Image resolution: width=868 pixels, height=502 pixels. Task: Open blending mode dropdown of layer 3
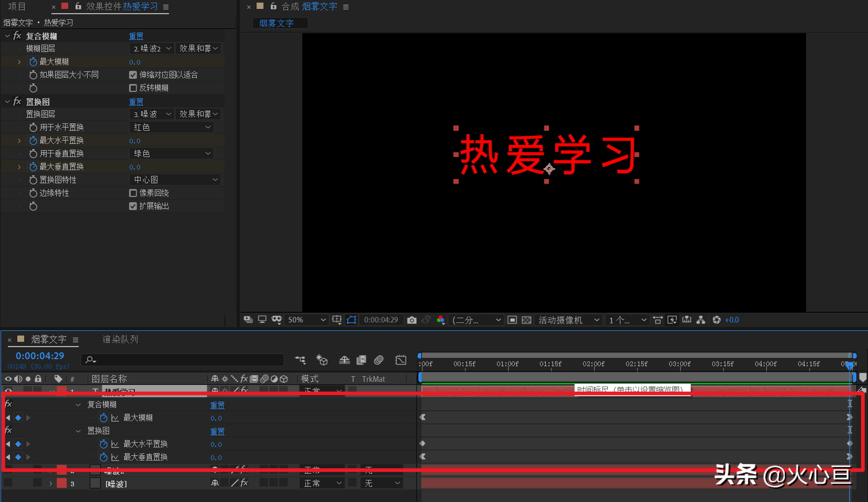[x=322, y=483]
